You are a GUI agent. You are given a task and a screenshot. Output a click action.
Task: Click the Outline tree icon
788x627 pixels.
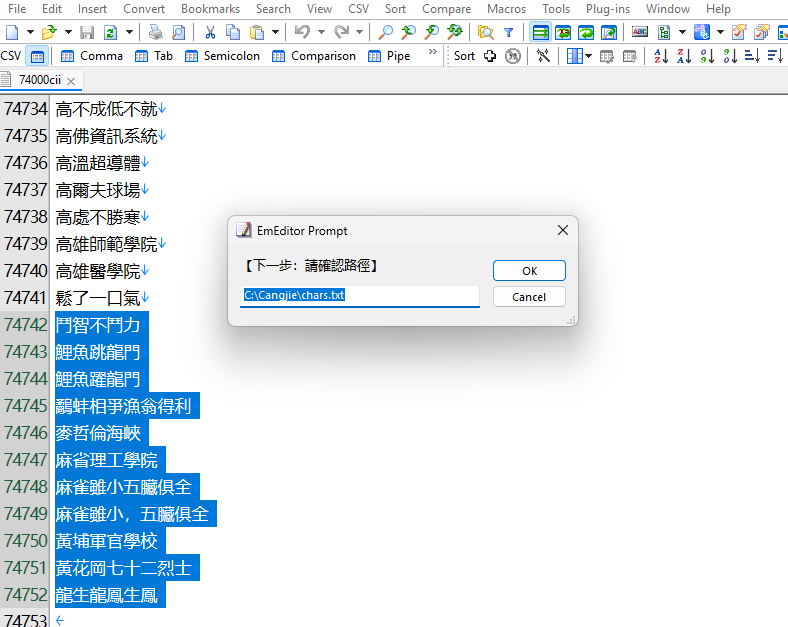pos(664,33)
